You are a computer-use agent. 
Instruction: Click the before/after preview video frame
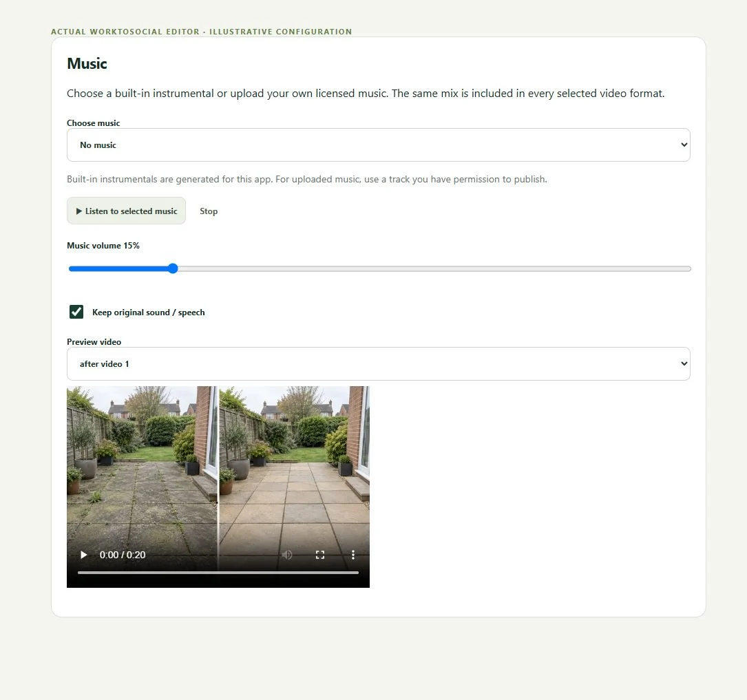pyautogui.click(x=218, y=487)
